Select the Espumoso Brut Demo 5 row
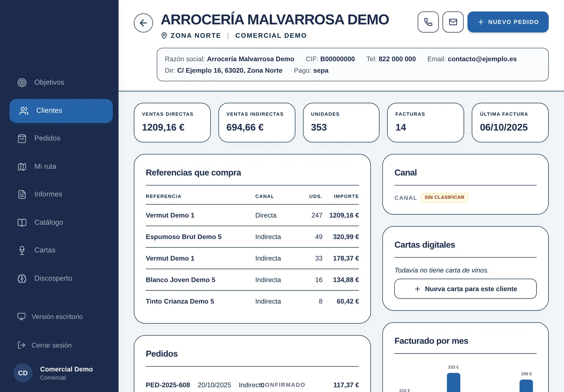The image size is (564, 392). [x=252, y=237]
